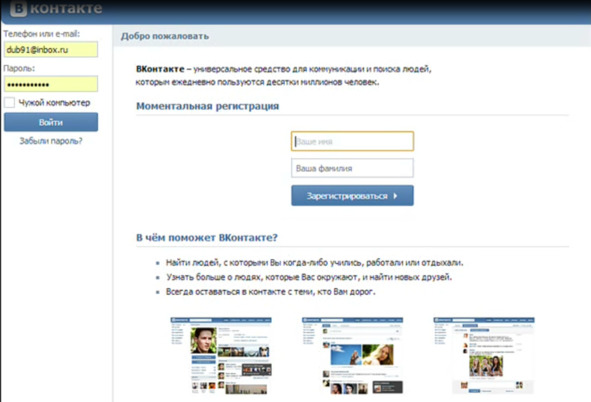Click the "контакте" logo text in header

coord(66,8)
